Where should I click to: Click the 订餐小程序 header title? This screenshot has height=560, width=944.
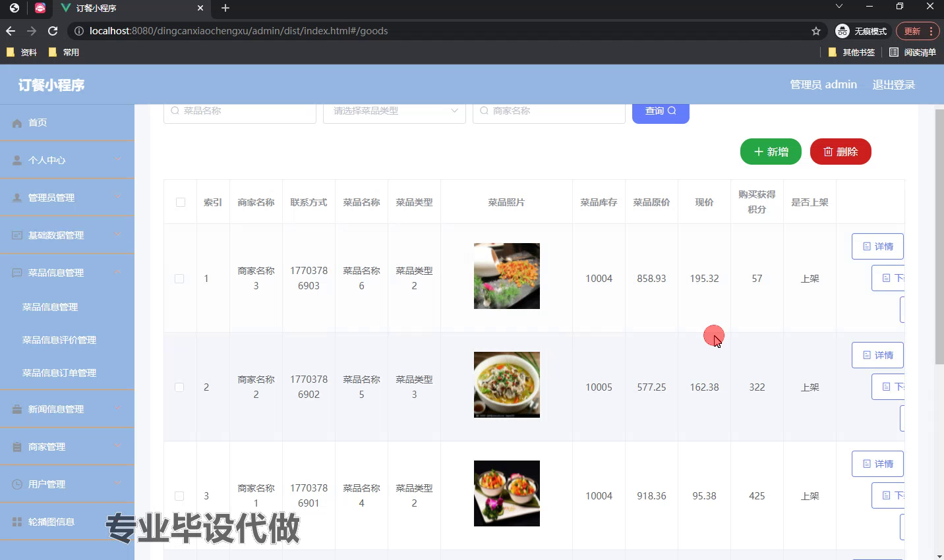coord(51,85)
